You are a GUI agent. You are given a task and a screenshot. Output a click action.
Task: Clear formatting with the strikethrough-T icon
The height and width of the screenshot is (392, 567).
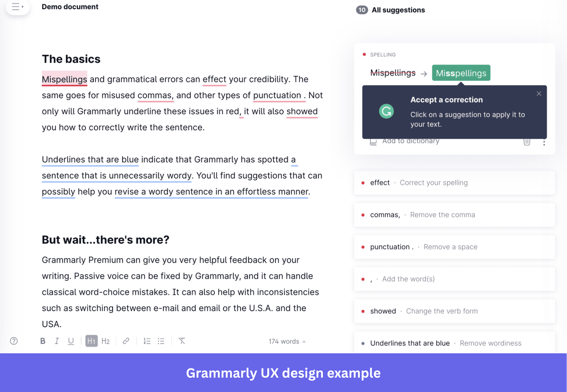(x=182, y=341)
